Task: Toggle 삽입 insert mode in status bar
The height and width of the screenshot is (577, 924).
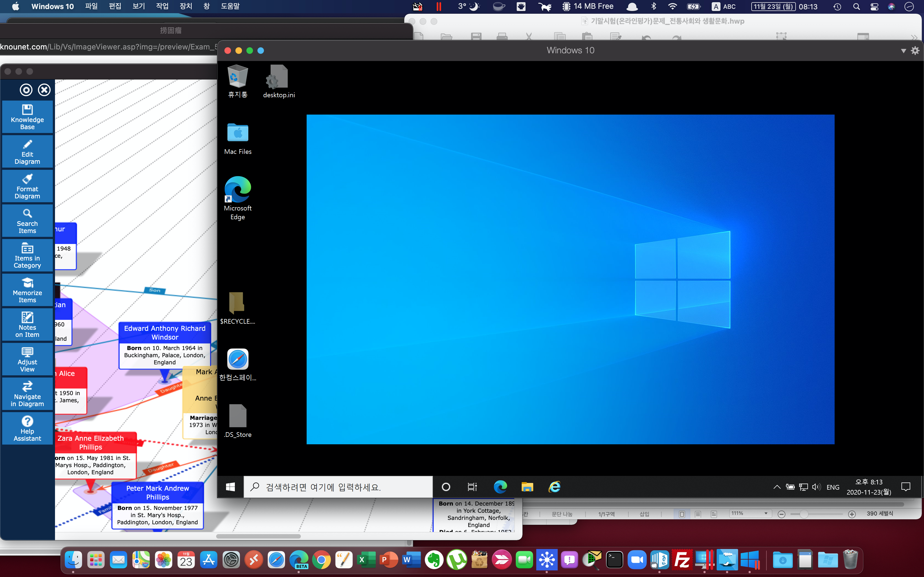Action: pos(644,514)
